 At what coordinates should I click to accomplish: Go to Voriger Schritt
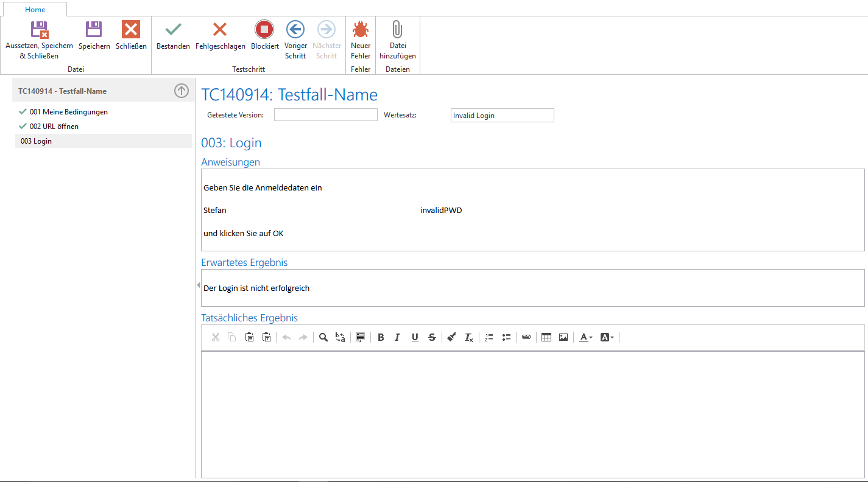tap(295, 29)
